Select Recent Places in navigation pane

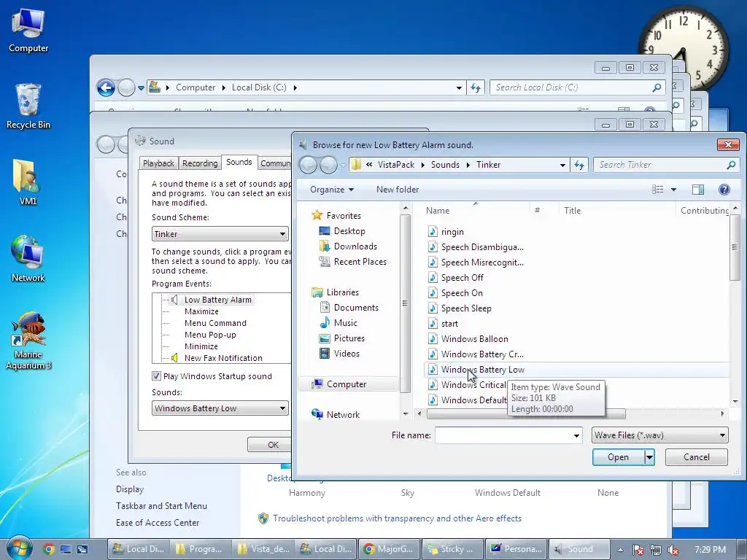360,262
